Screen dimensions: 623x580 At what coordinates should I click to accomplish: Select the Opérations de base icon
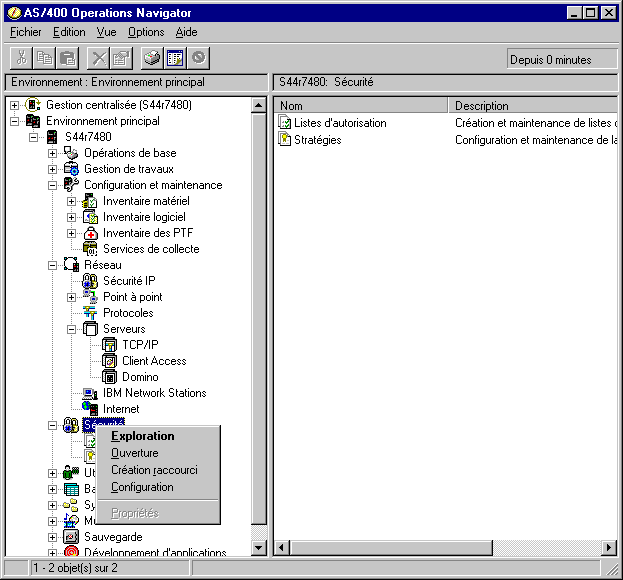[x=71, y=153]
